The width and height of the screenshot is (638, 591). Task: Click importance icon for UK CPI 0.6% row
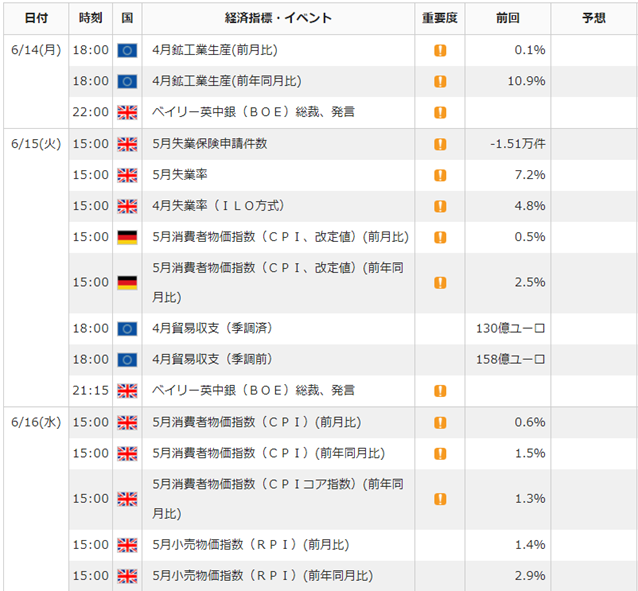click(x=440, y=422)
